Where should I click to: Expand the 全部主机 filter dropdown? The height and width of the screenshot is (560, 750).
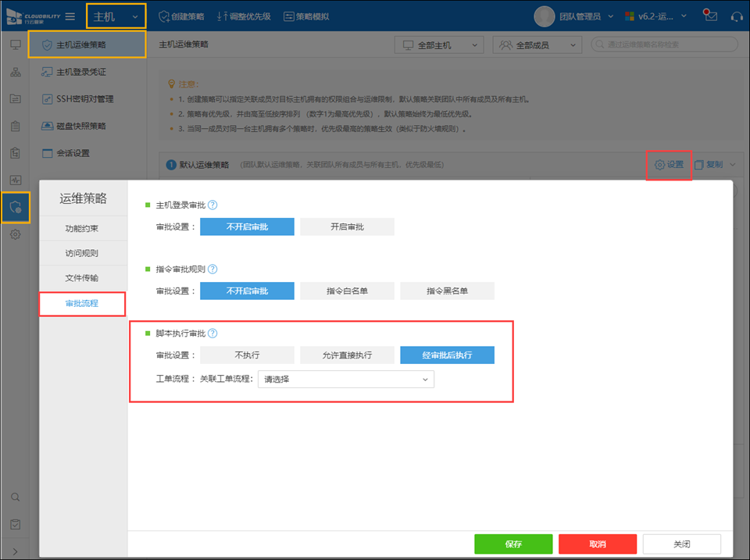click(x=438, y=45)
